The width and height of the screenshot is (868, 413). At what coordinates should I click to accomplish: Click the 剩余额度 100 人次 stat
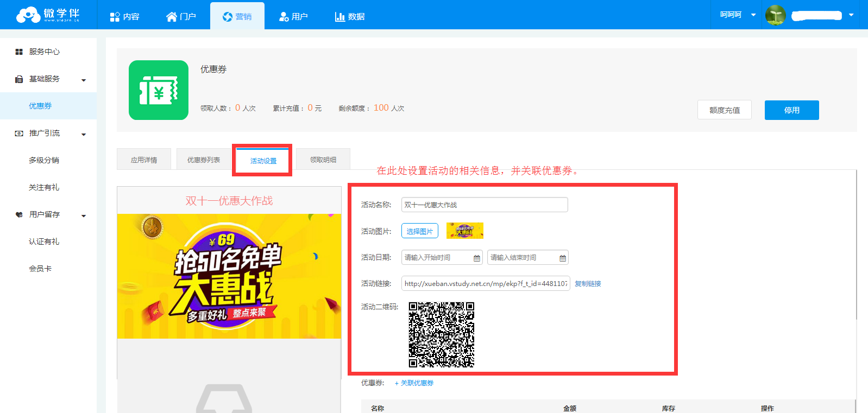click(372, 108)
